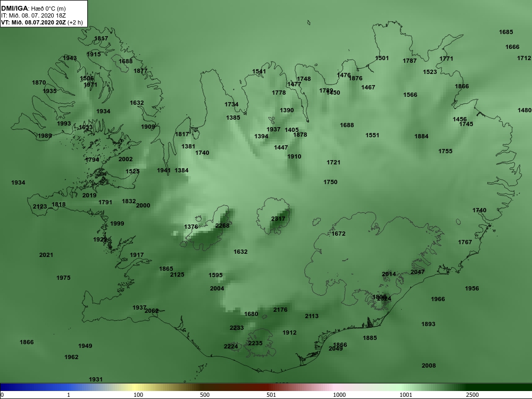Click the 1870 height value
Viewport: 532px width, 399px height.
(x=39, y=82)
